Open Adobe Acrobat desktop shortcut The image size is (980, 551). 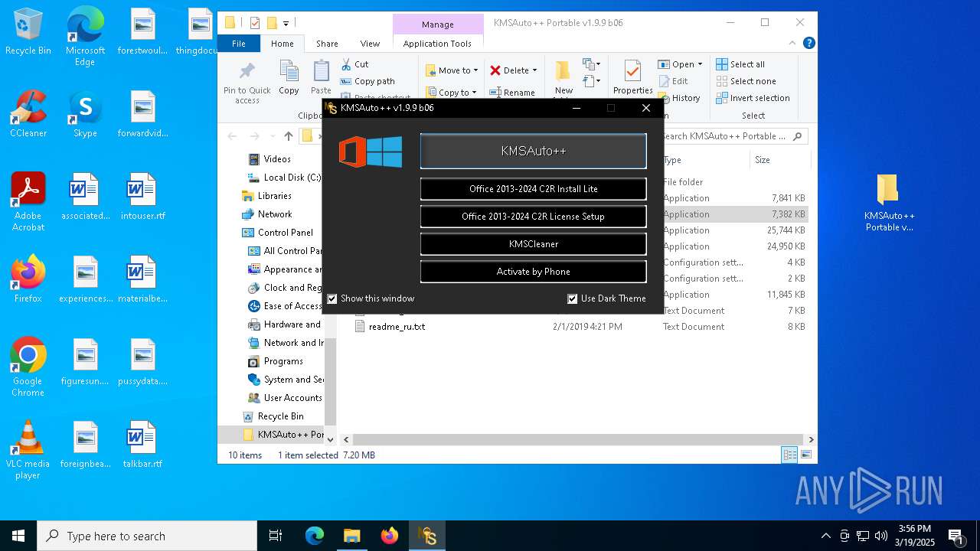(28, 202)
